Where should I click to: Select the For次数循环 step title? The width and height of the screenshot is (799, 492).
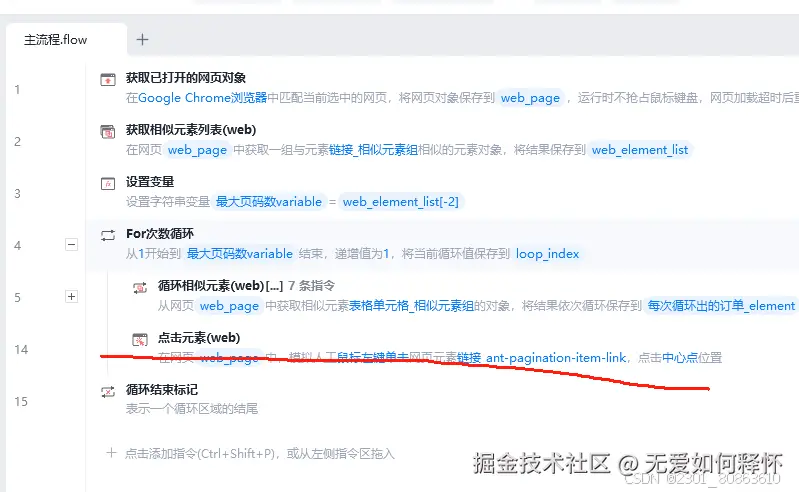[160, 234]
